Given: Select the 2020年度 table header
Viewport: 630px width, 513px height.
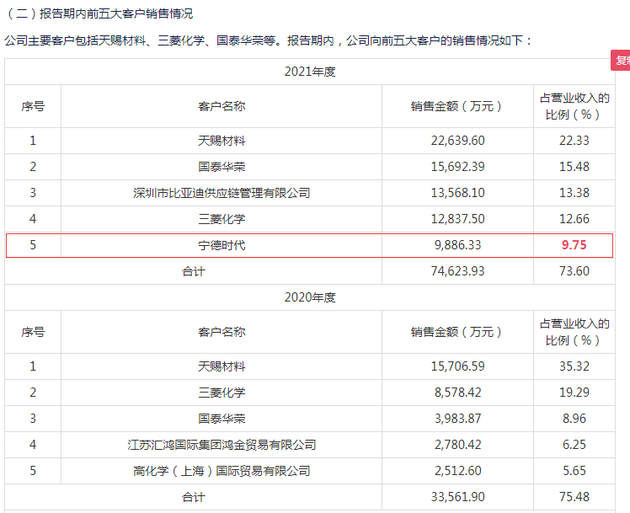Looking at the screenshot, I should pyautogui.click(x=308, y=297).
